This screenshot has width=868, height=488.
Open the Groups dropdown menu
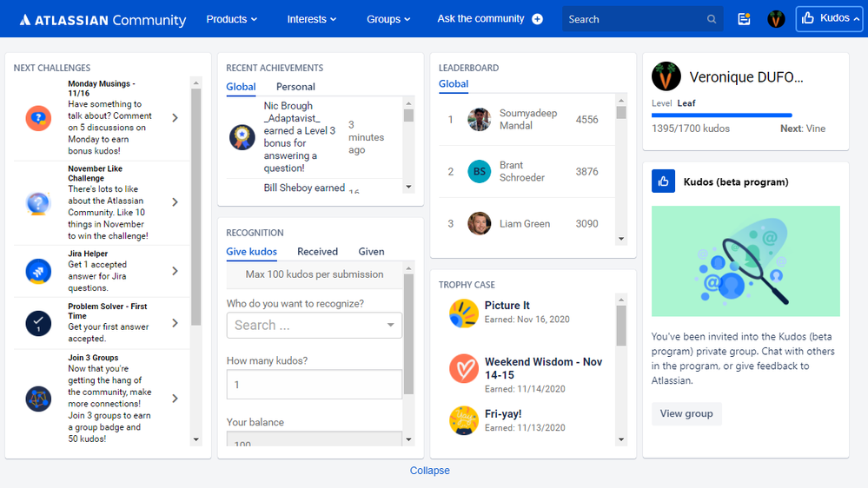point(388,19)
